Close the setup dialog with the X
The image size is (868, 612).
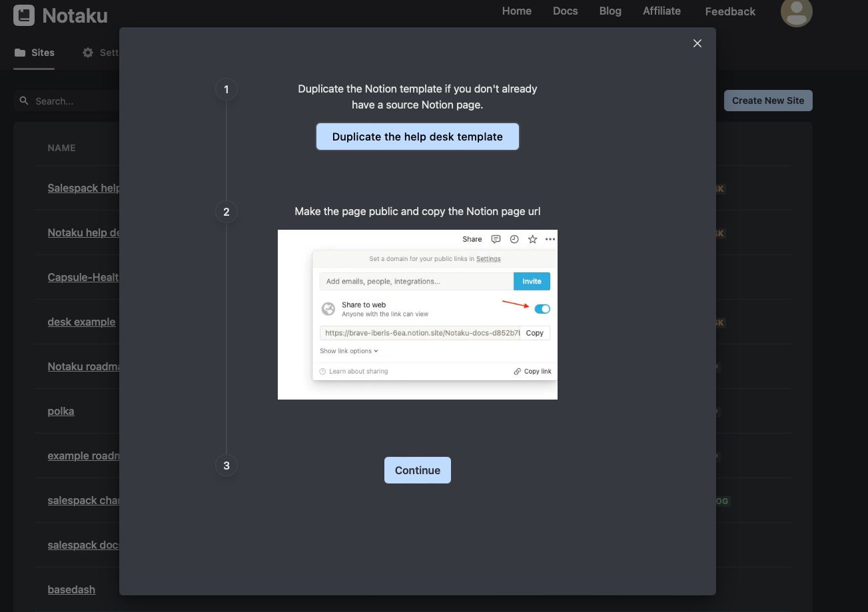[697, 43]
